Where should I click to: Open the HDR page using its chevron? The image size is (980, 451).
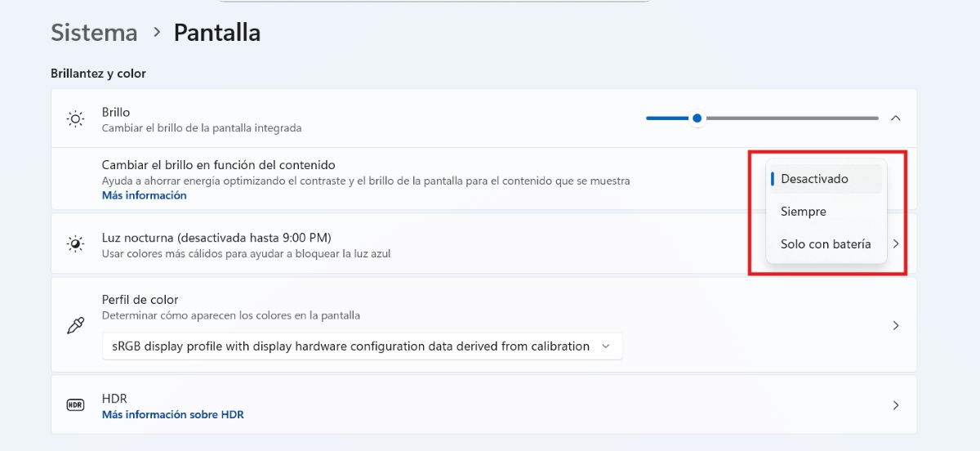[x=895, y=405]
